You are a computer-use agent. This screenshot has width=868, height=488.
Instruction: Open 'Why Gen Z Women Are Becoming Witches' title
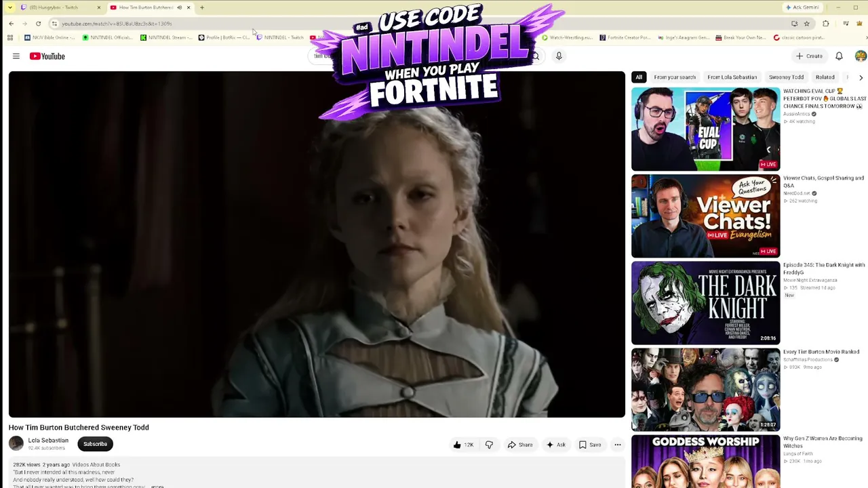823,442
